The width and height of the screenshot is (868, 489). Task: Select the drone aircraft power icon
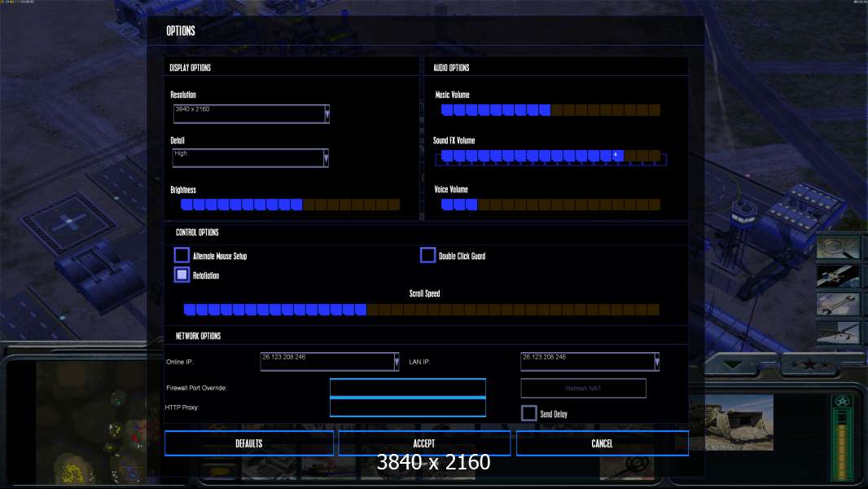tap(838, 333)
